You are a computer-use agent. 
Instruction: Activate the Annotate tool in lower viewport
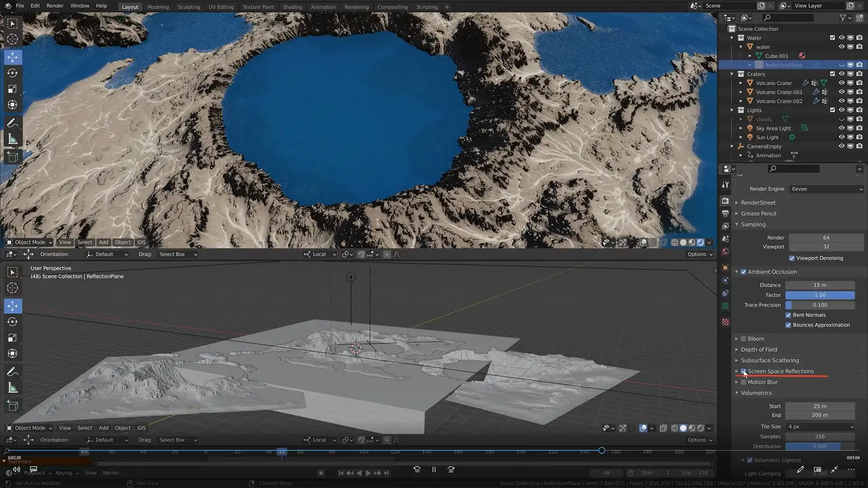[12, 372]
